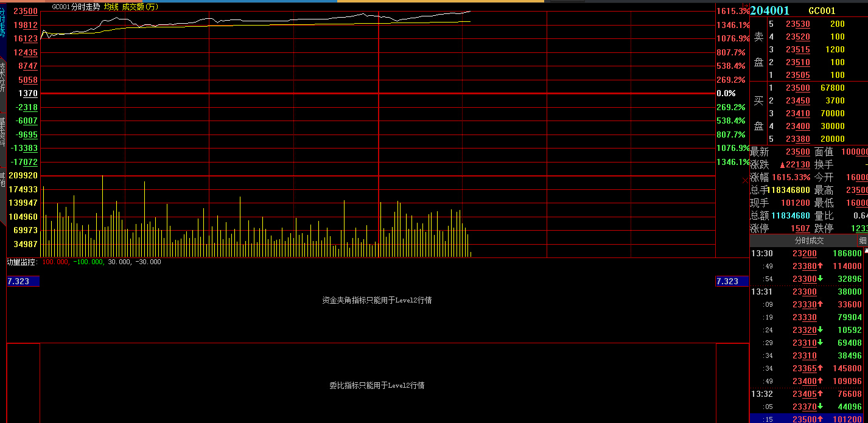Click the left blue 7.323 value label
Image resolution: width=868 pixels, height=423 pixels.
click(x=23, y=281)
